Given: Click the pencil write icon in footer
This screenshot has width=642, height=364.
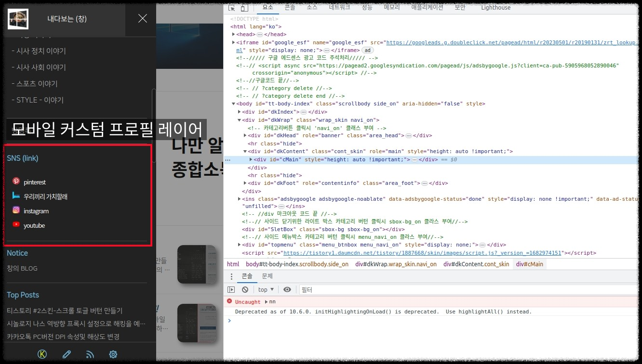Looking at the screenshot, I should click(x=67, y=354).
